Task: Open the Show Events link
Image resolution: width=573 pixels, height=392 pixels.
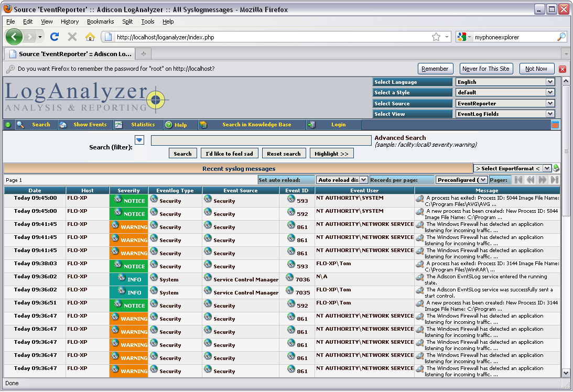Action: [90, 125]
